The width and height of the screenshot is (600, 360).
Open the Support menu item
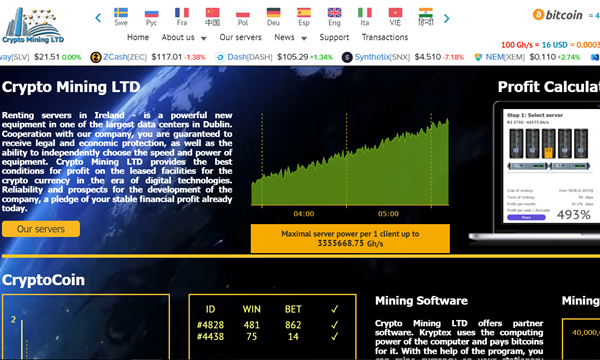[x=334, y=37]
